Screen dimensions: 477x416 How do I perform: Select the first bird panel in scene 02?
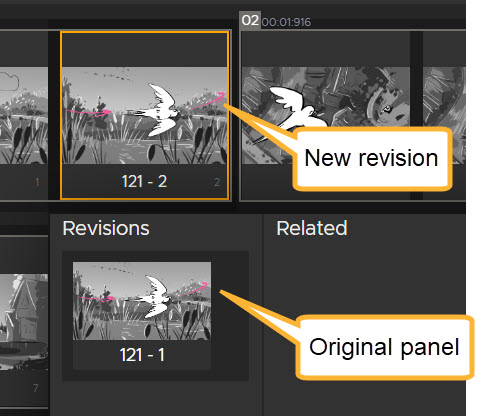point(325,115)
